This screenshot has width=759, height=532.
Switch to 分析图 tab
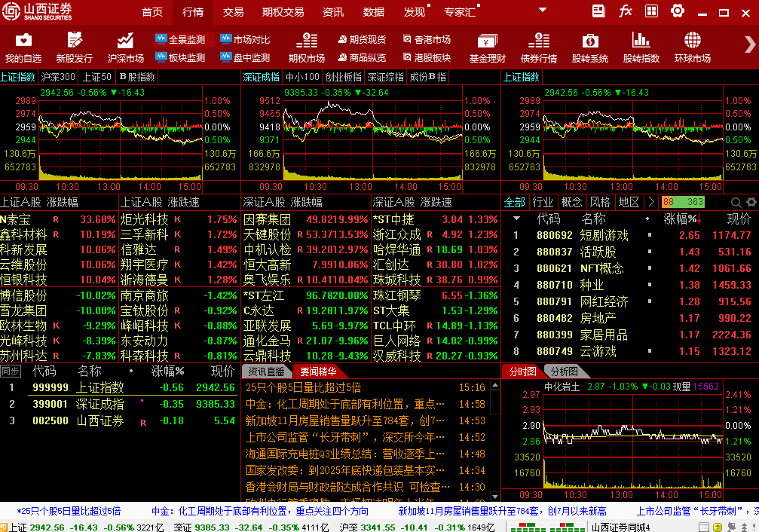(564, 371)
